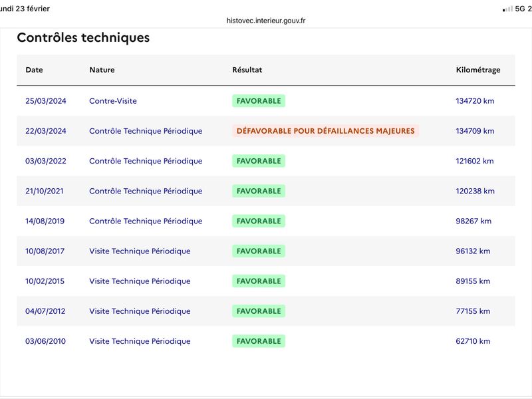Click the Nature column header
The image size is (532, 399).
coord(102,70)
